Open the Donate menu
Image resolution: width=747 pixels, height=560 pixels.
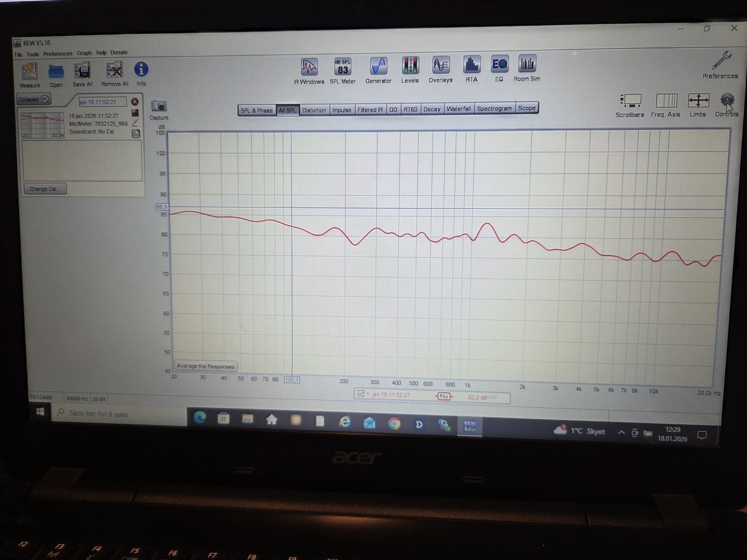(119, 52)
